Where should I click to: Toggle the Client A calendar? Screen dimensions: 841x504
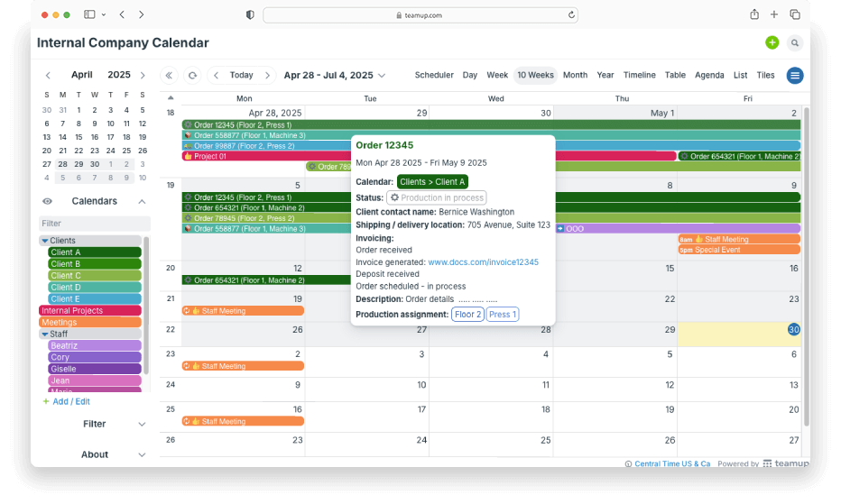coord(95,252)
